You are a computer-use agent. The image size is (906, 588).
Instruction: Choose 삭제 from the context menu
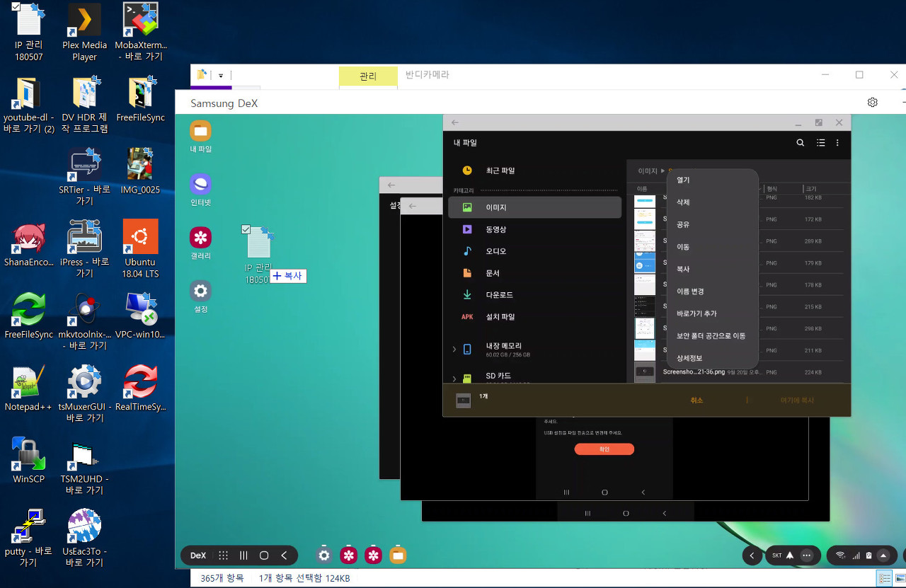coord(712,202)
